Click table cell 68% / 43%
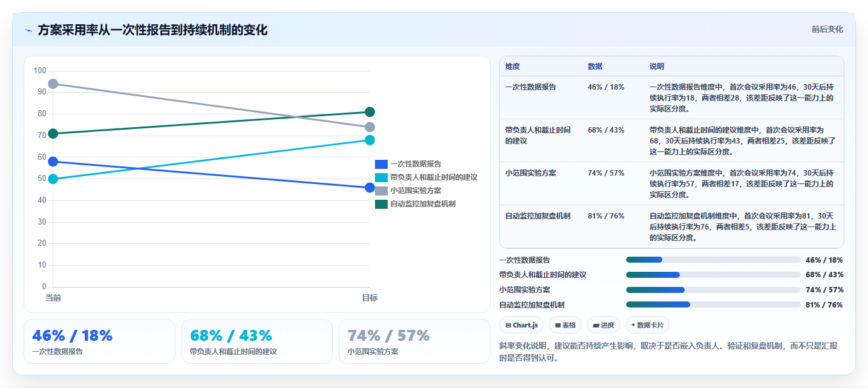 [x=606, y=130]
